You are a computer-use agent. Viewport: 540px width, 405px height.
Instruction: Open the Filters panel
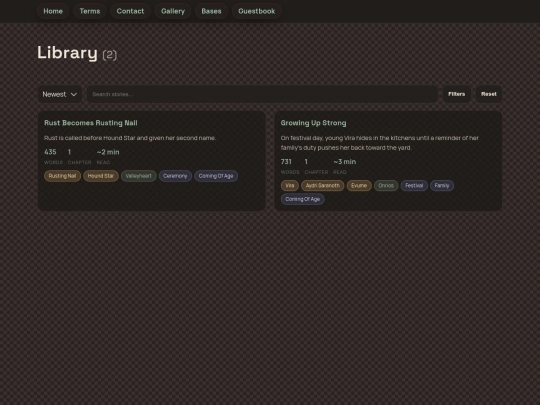tap(457, 94)
